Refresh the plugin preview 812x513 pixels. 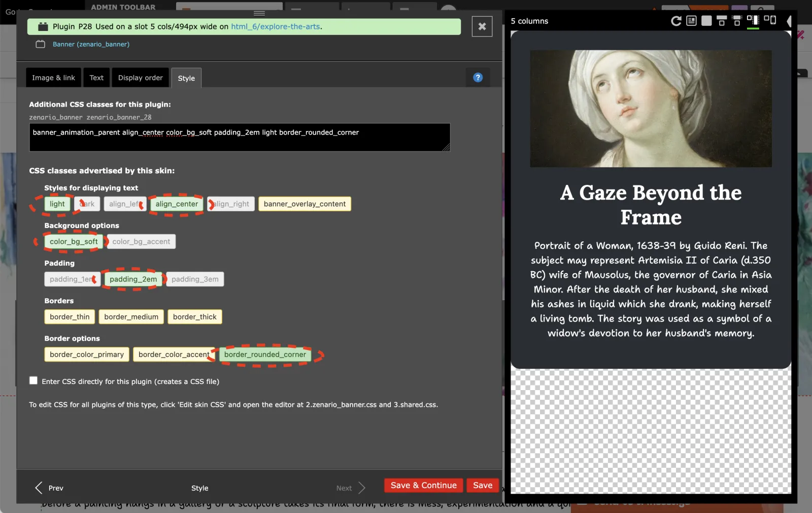pos(676,21)
